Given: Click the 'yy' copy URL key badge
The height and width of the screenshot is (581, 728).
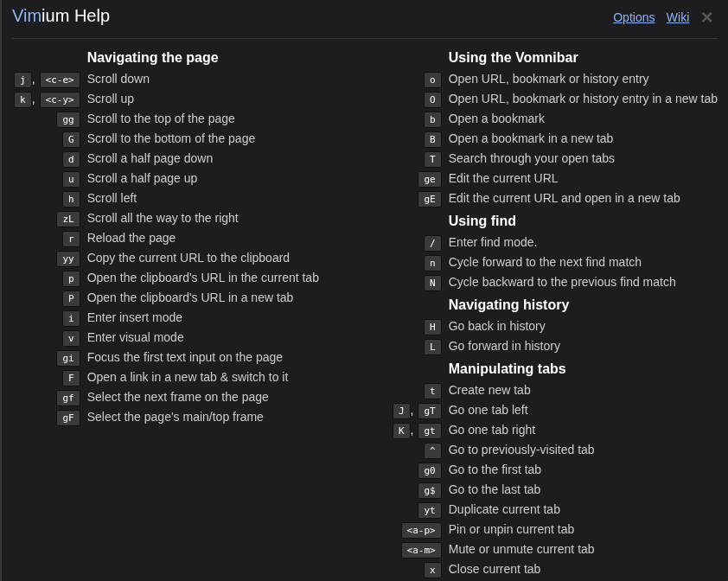Looking at the screenshot, I should pos(68,259).
